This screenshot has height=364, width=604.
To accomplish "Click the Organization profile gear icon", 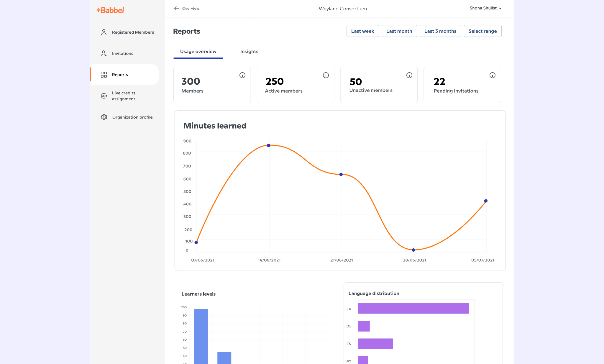I will 104,117.
